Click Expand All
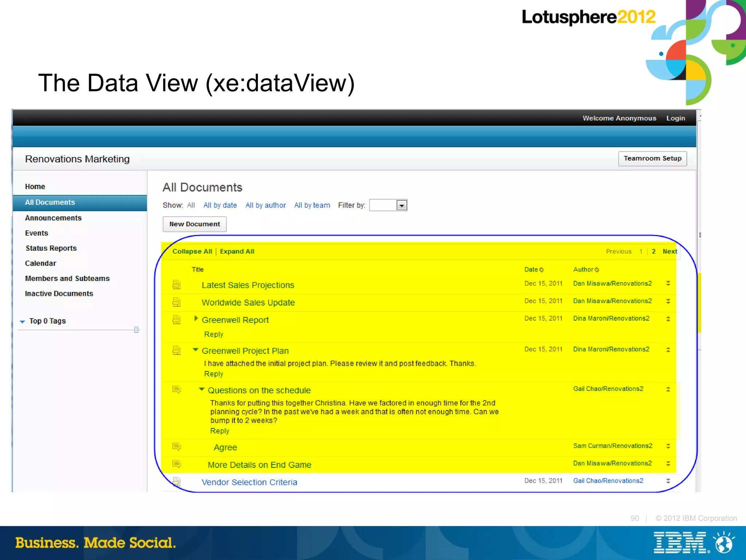 [x=237, y=251]
